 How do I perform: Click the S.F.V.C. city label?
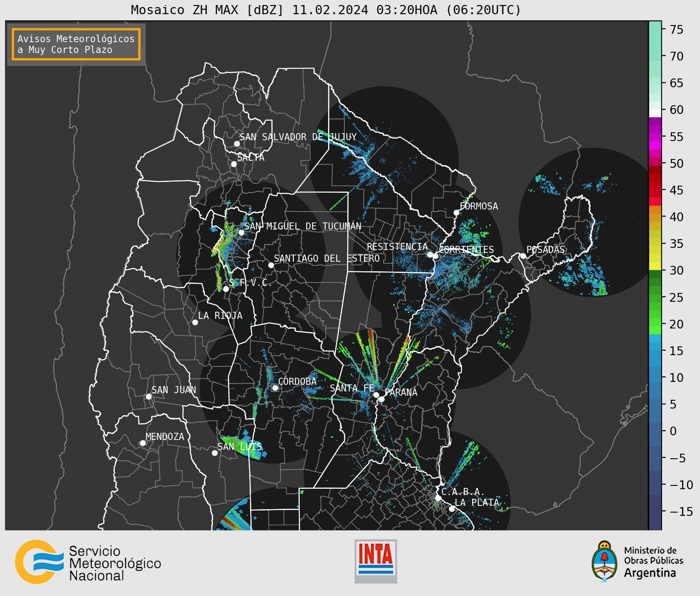tap(250, 283)
